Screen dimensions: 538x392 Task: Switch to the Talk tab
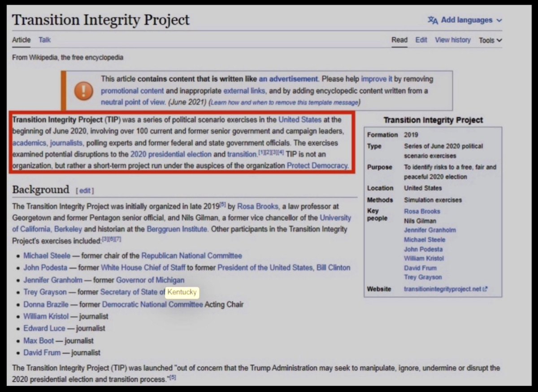click(44, 40)
